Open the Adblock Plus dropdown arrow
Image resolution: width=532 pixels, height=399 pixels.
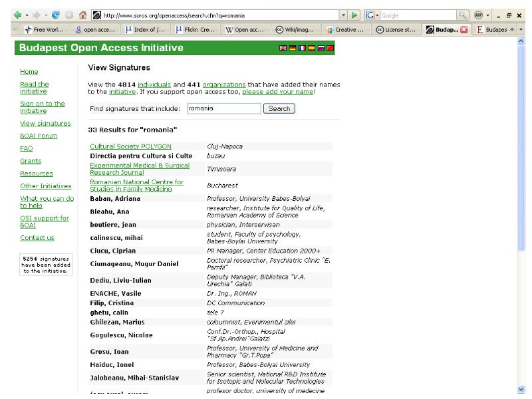click(x=487, y=15)
